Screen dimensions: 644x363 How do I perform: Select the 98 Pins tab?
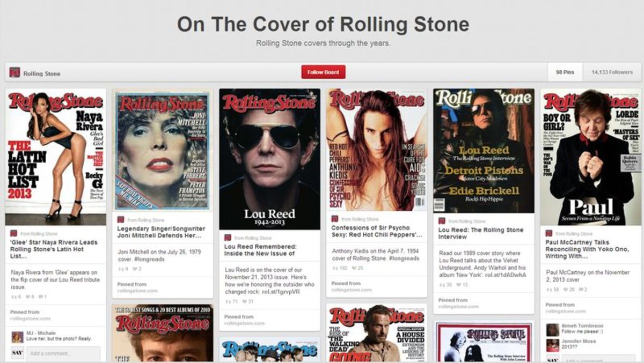[566, 72]
